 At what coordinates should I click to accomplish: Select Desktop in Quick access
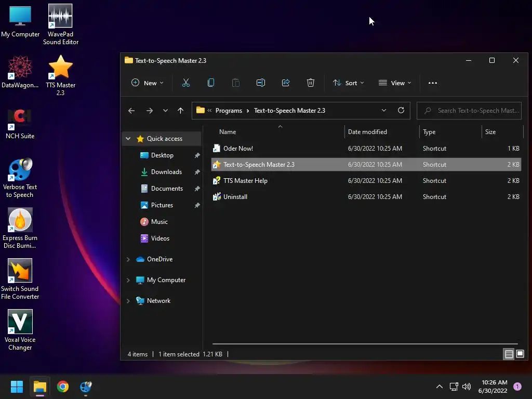(x=162, y=155)
